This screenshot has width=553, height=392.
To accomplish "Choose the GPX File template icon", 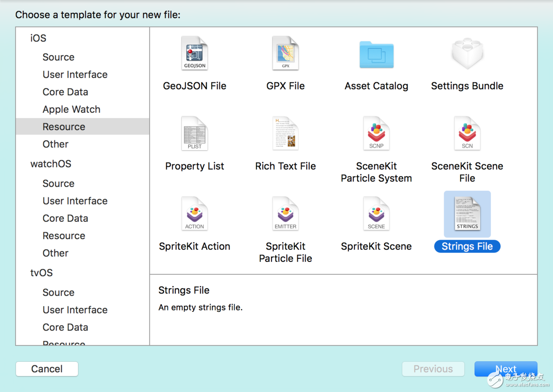I will point(285,53).
